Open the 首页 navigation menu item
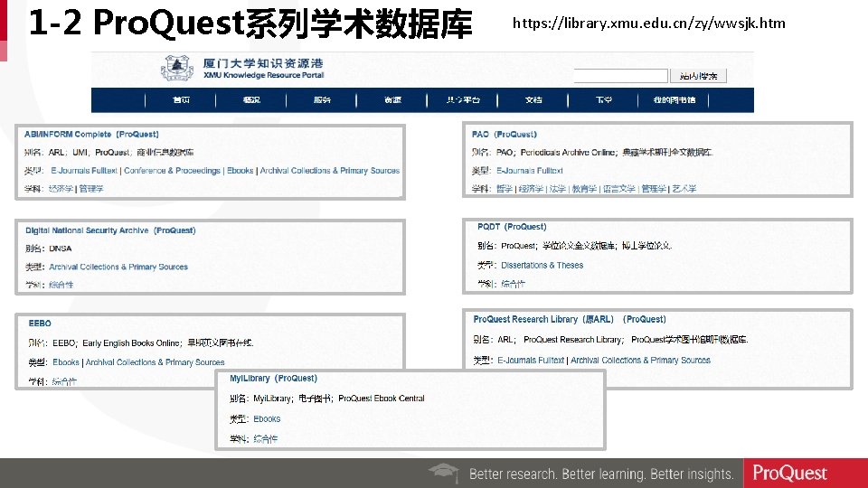This screenshot has width=868, height=488. pyautogui.click(x=181, y=100)
